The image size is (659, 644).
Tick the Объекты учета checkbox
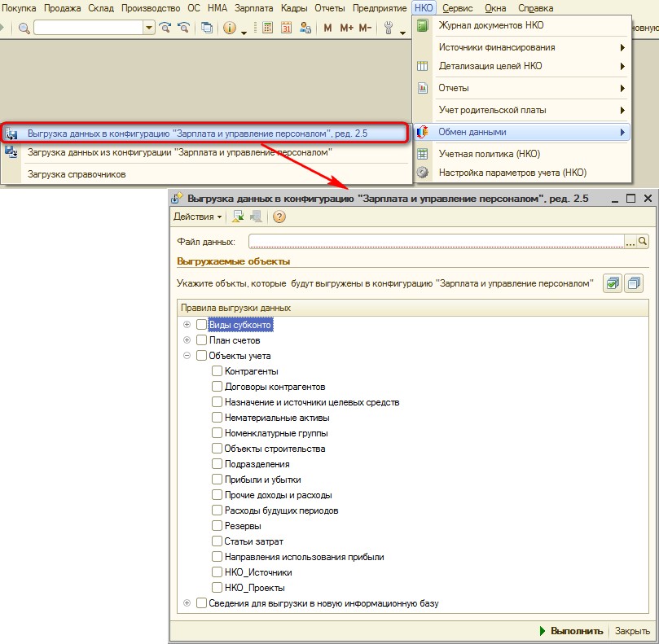pyautogui.click(x=202, y=356)
